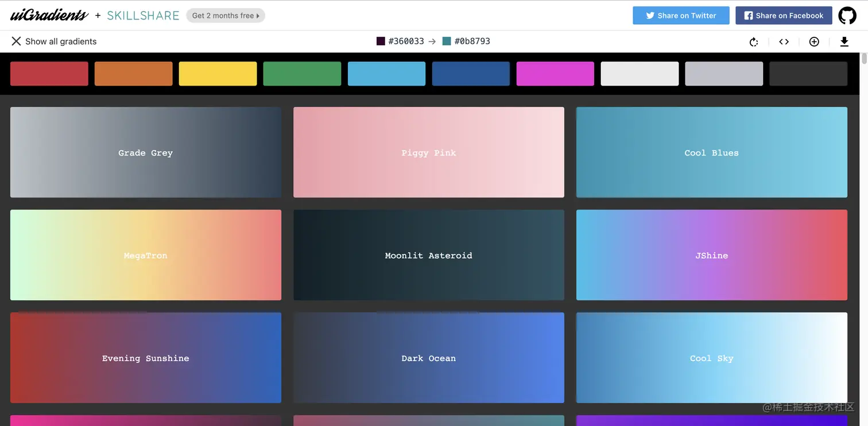Screen dimensions: 868x426
Task: Share on Facebook button
Action: 784,16
